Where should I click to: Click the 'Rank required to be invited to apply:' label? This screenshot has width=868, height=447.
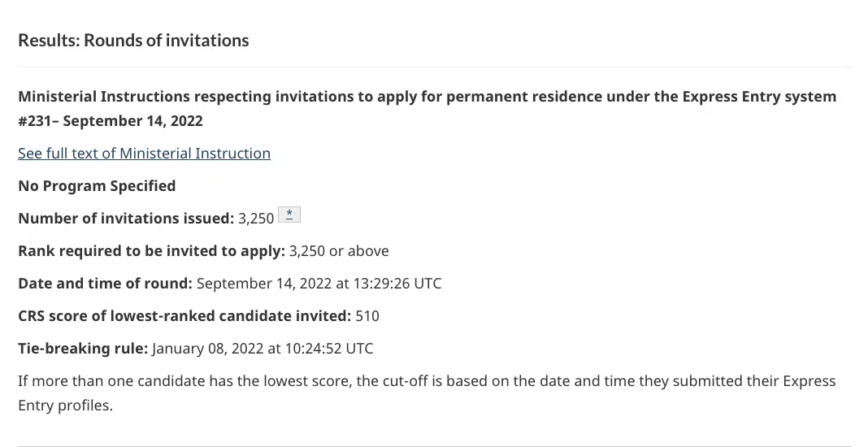(x=151, y=251)
